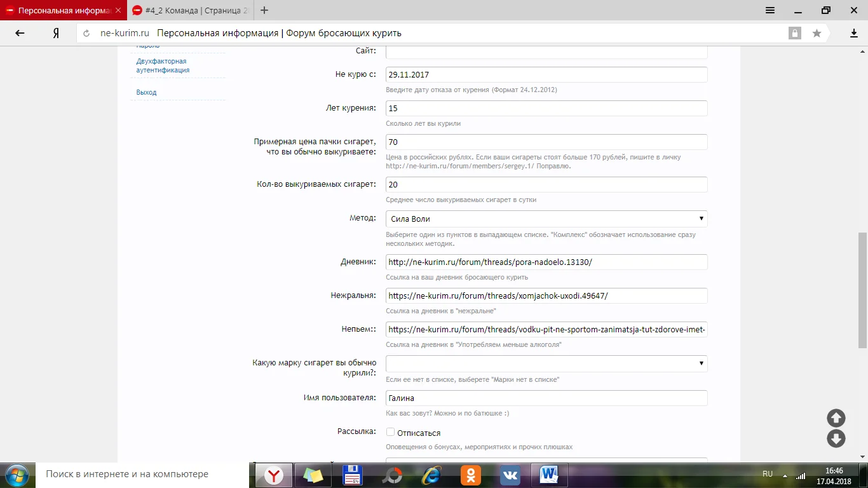Show hidden tray icons arrow

(x=785, y=475)
